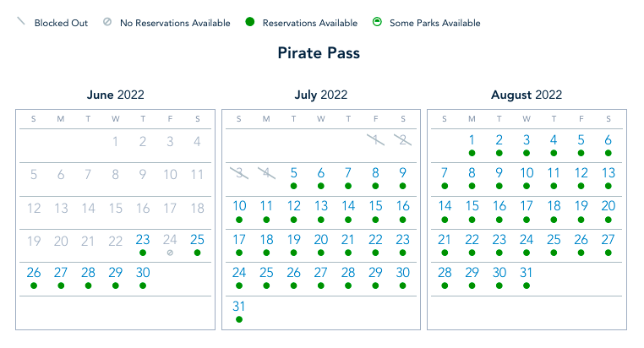Image resolution: width=644 pixels, height=348 pixels.
Task: Choose August 6 on the calendar
Action: [609, 140]
